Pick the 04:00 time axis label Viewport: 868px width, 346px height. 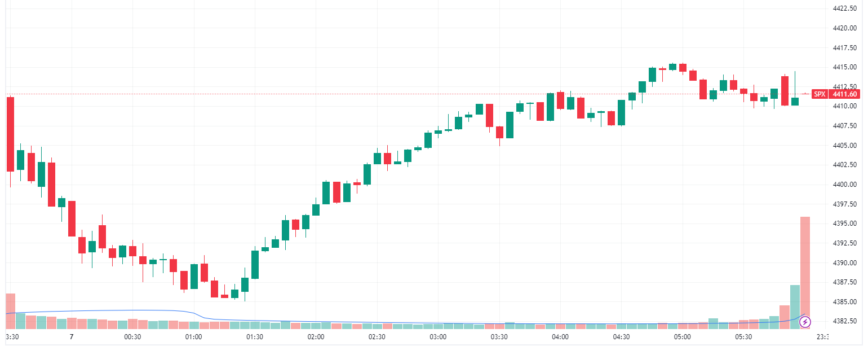(x=560, y=337)
